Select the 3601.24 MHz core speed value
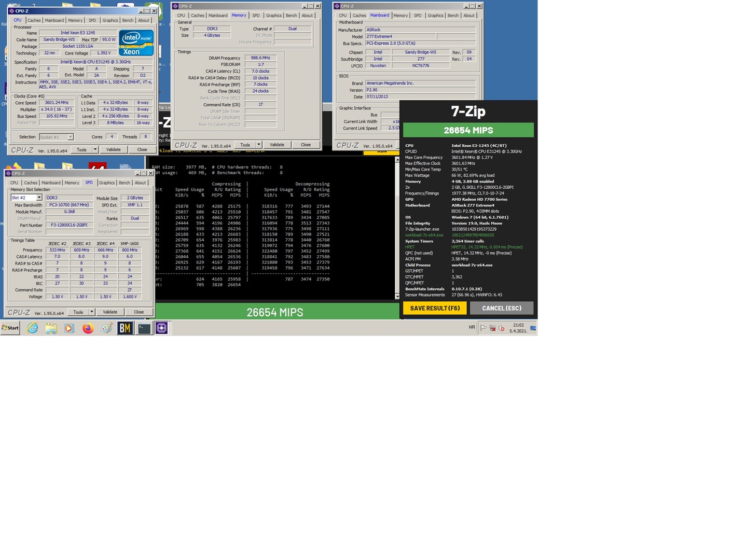This screenshot has width=747, height=560. point(57,103)
